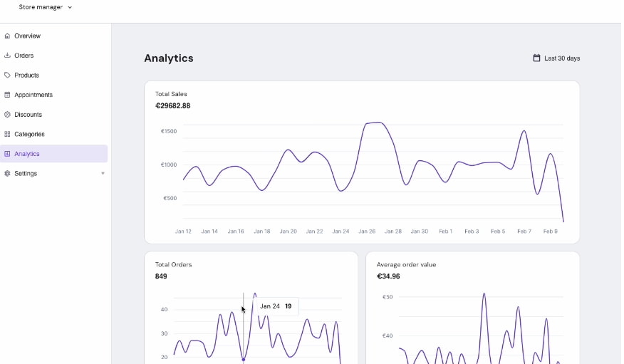Click the Jan 24 data point on Total Orders

coord(243,359)
